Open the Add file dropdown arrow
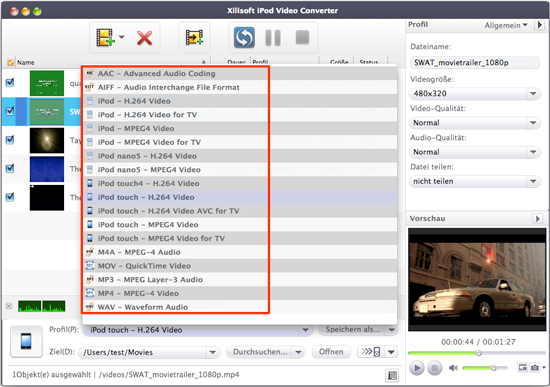Screen dimensions: 550x387 [121, 37]
